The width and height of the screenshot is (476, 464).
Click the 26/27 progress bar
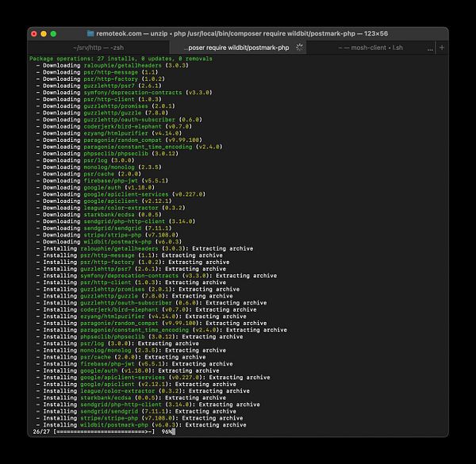click(104, 431)
